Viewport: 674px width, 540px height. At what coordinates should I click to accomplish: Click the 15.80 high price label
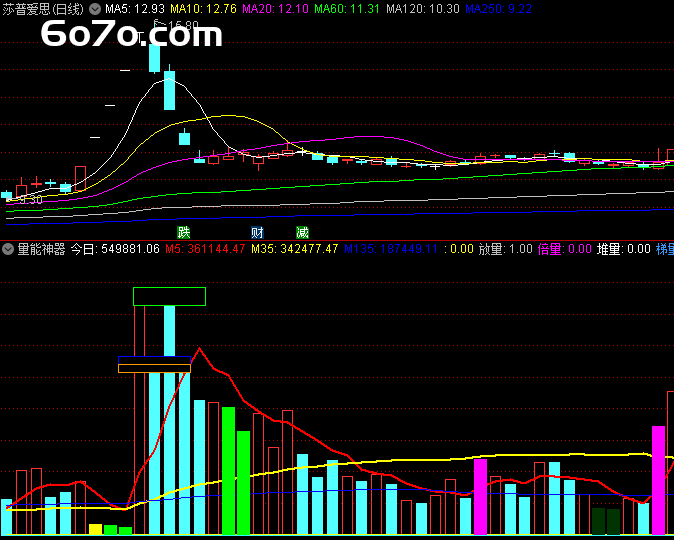183,26
